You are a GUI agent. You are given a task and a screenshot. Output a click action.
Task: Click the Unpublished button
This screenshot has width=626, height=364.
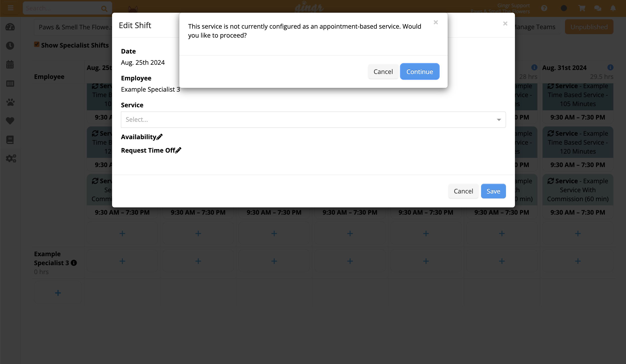[x=589, y=27]
